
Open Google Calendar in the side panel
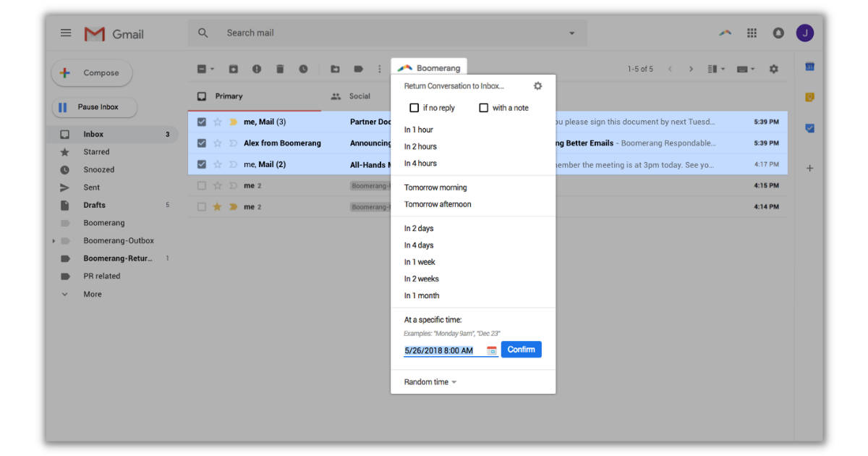[809, 65]
